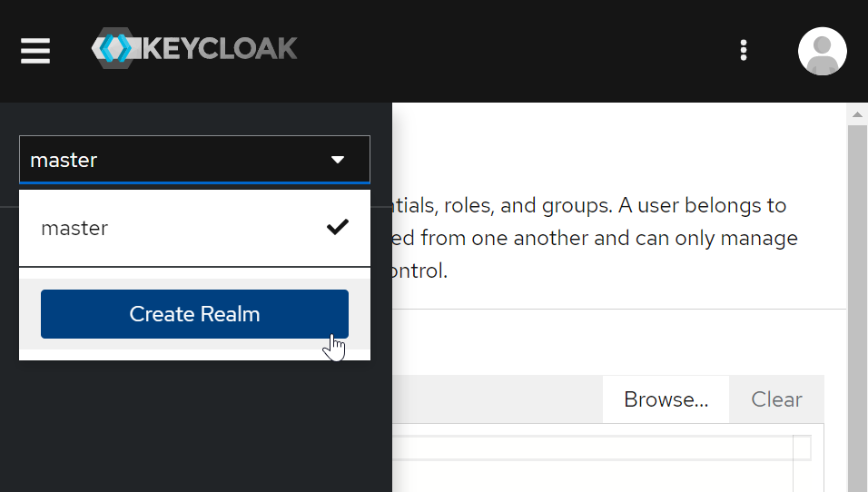868x492 pixels.
Task: Open the three-dot kebab menu
Action: coord(744,51)
